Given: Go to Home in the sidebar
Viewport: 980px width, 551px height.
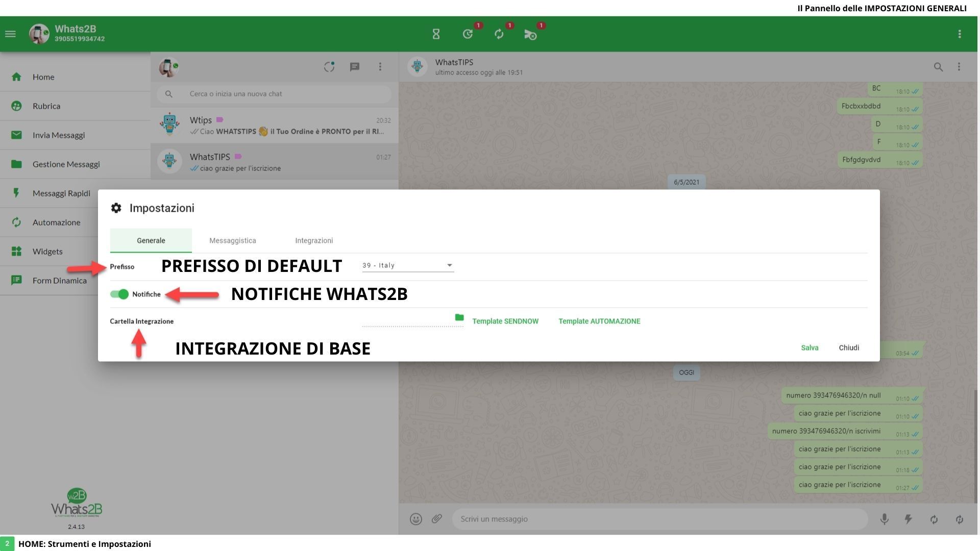Looking at the screenshot, I should point(75,77).
